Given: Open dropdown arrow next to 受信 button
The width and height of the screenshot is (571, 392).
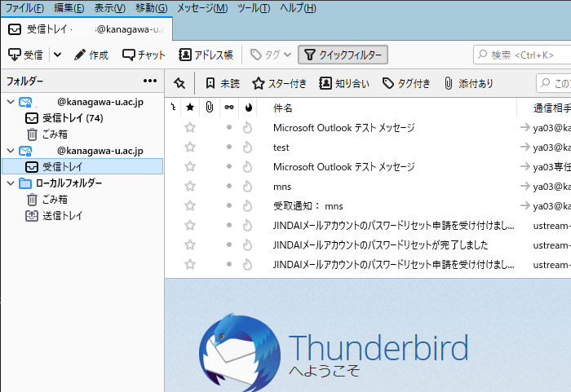Looking at the screenshot, I should 57,55.
